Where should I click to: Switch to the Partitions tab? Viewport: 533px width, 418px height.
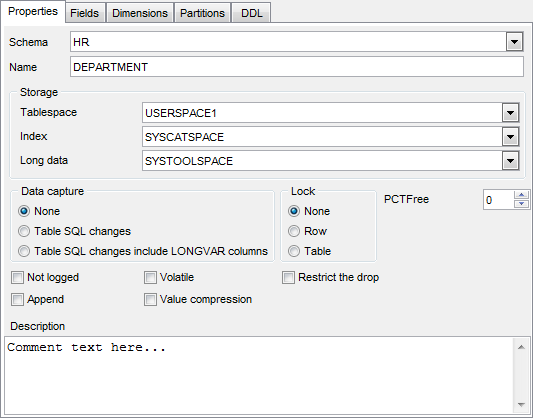coord(202,13)
